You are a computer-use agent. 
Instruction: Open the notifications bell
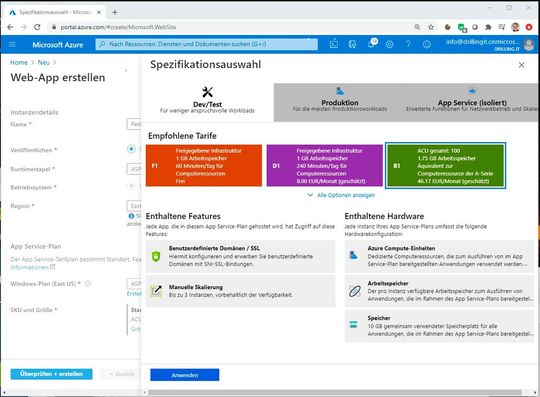[372, 44]
